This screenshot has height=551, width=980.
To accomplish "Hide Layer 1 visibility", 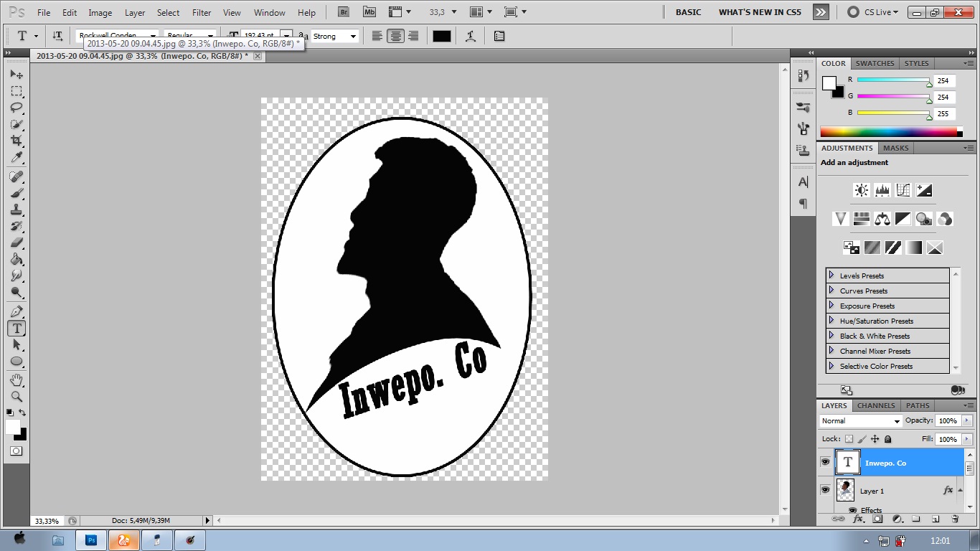I will (x=825, y=490).
